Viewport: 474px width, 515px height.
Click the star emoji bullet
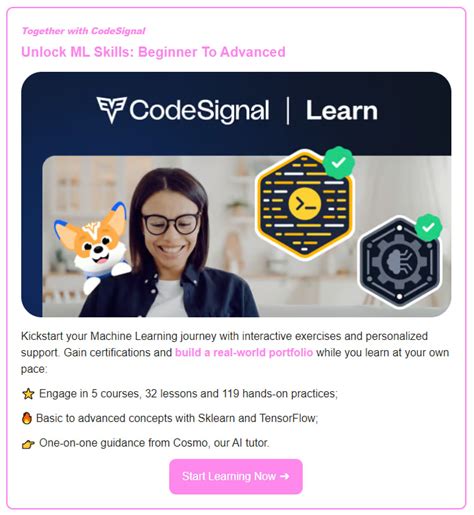(x=28, y=394)
